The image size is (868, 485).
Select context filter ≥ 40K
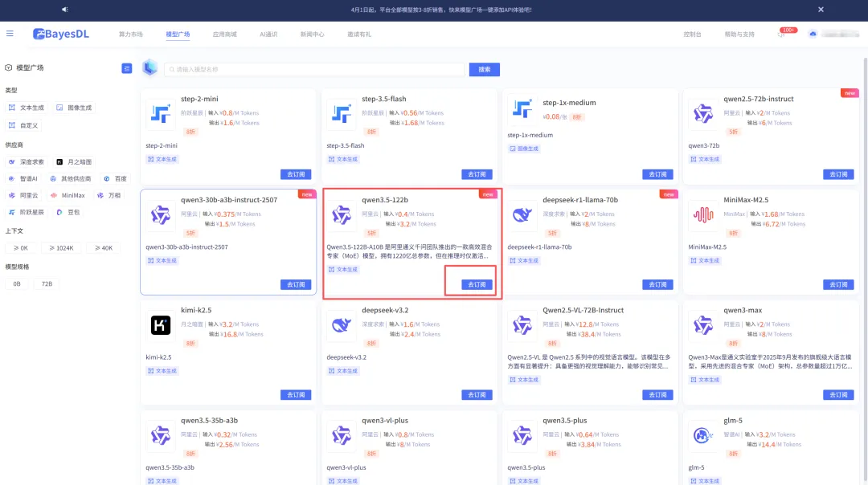coord(104,248)
